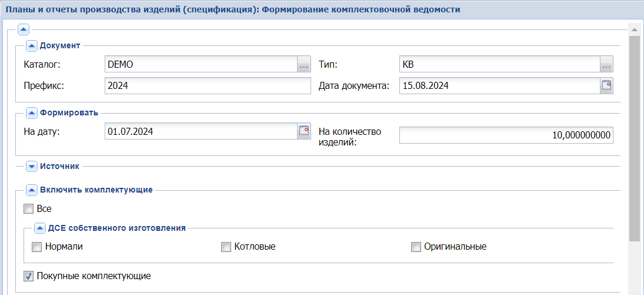Click the Префикс field with 2024

pos(207,85)
